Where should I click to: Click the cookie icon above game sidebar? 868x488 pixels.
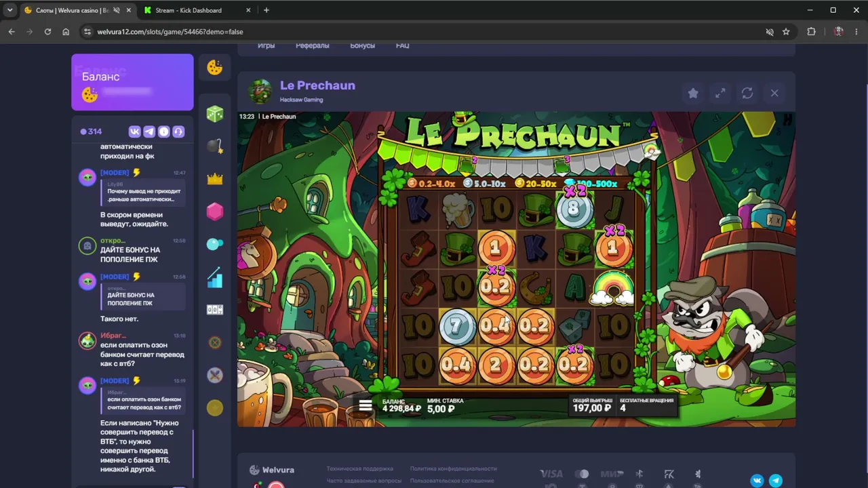click(x=215, y=67)
